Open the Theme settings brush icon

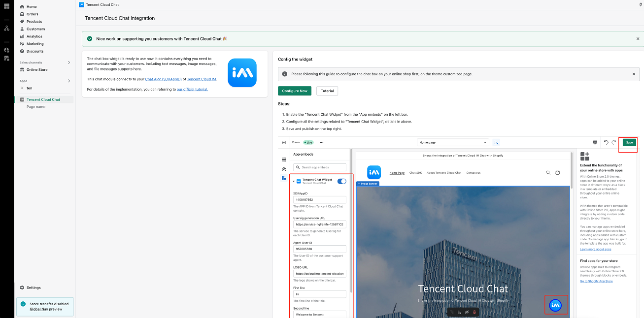(x=284, y=169)
